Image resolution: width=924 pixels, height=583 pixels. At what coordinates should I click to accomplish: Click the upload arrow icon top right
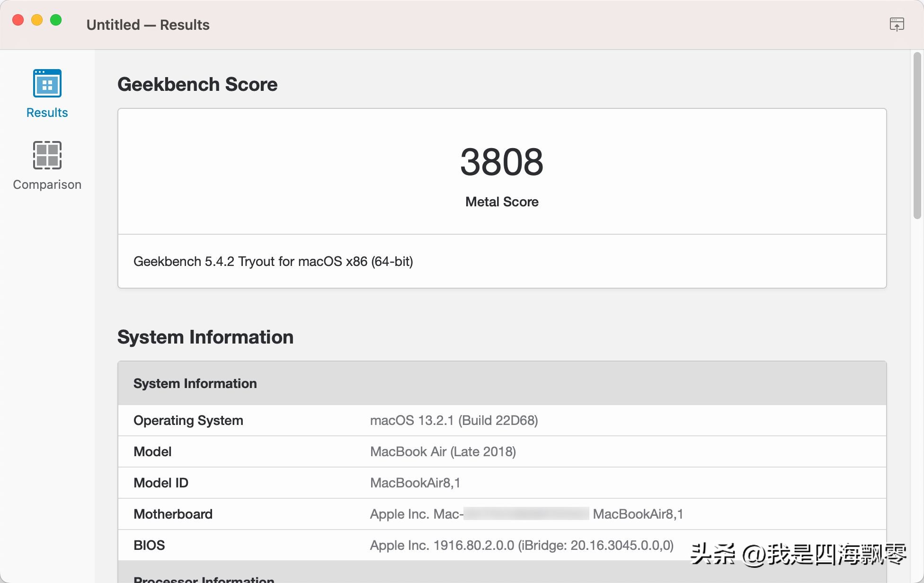[x=897, y=24]
